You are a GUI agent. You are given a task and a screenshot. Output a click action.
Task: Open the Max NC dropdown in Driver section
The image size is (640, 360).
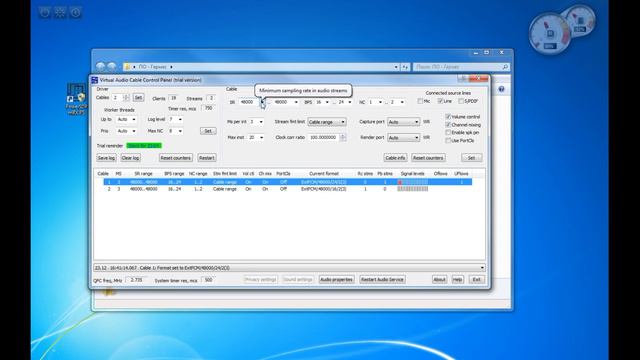pos(180,131)
